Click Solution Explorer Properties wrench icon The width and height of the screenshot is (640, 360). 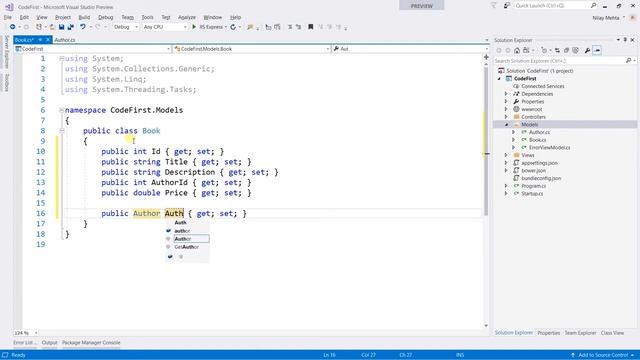[587, 50]
